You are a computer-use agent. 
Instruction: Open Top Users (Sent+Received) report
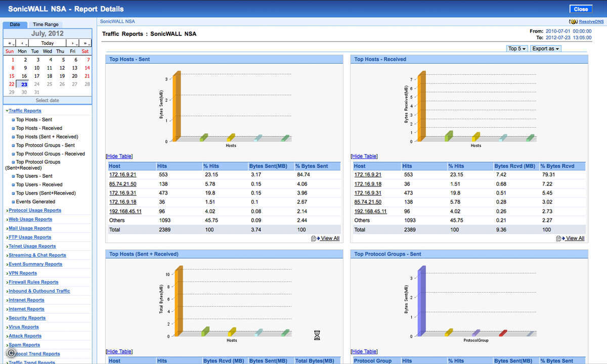pyautogui.click(x=46, y=193)
